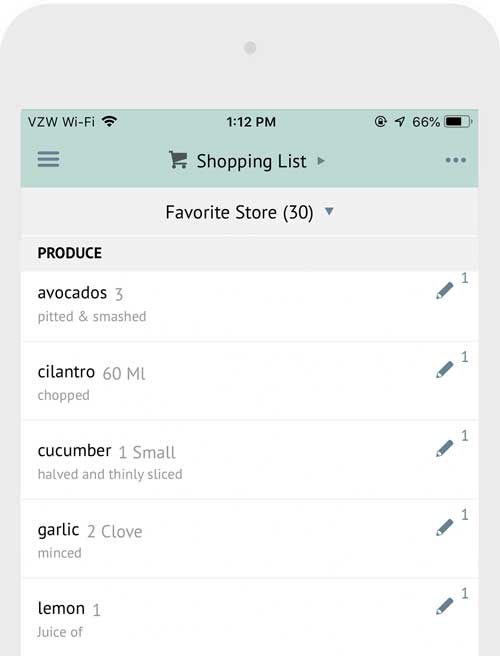The height and width of the screenshot is (656, 500).
Task: Tap the Shopping List title
Action: pos(251,161)
